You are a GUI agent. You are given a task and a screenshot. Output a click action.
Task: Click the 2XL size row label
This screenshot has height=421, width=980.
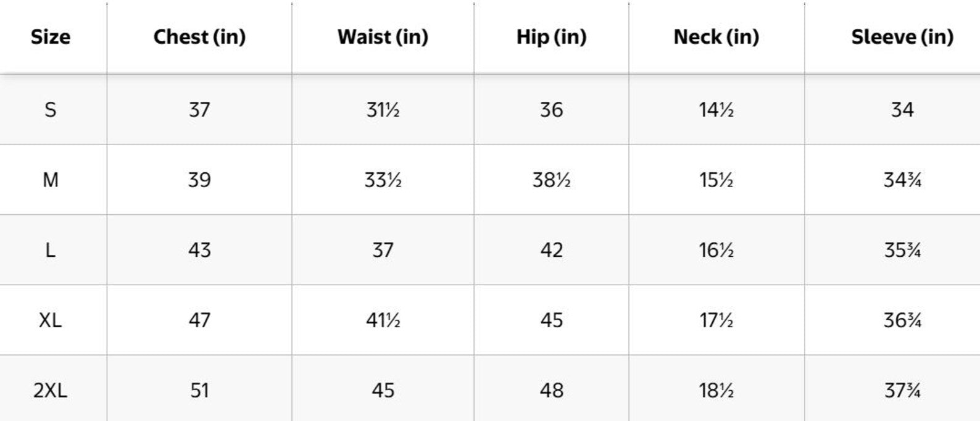click(x=51, y=391)
